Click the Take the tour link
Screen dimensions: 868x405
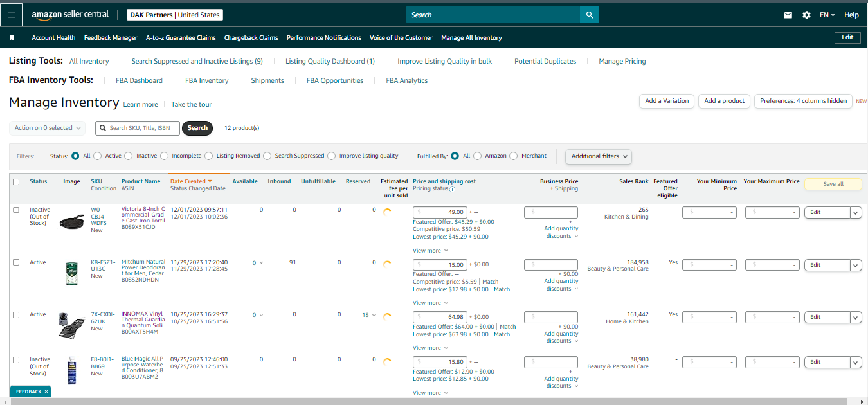[x=191, y=105]
